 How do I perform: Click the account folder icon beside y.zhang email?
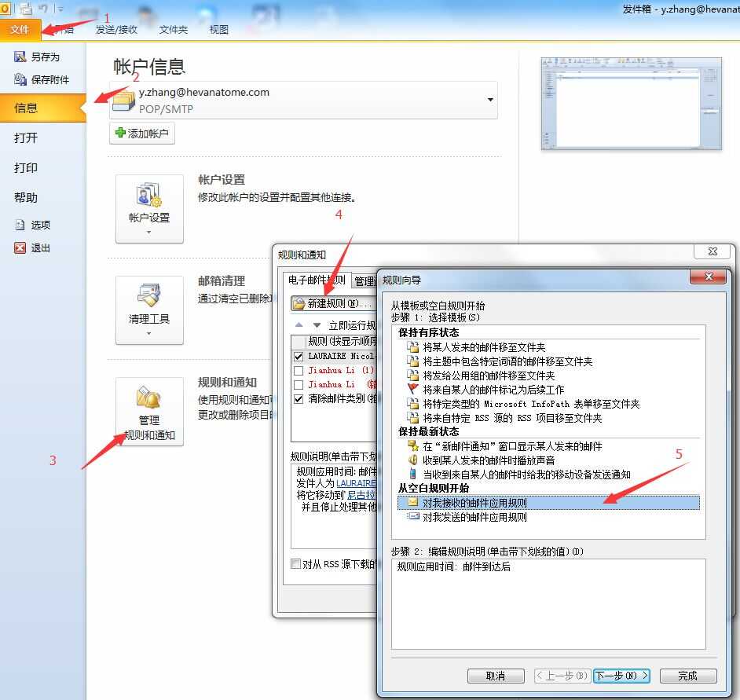pos(123,100)
